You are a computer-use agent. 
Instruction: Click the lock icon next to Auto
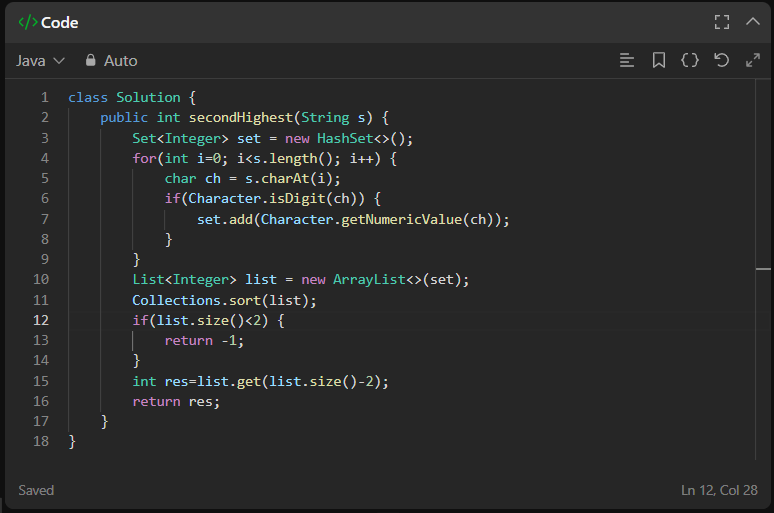[x=90, y=60]
